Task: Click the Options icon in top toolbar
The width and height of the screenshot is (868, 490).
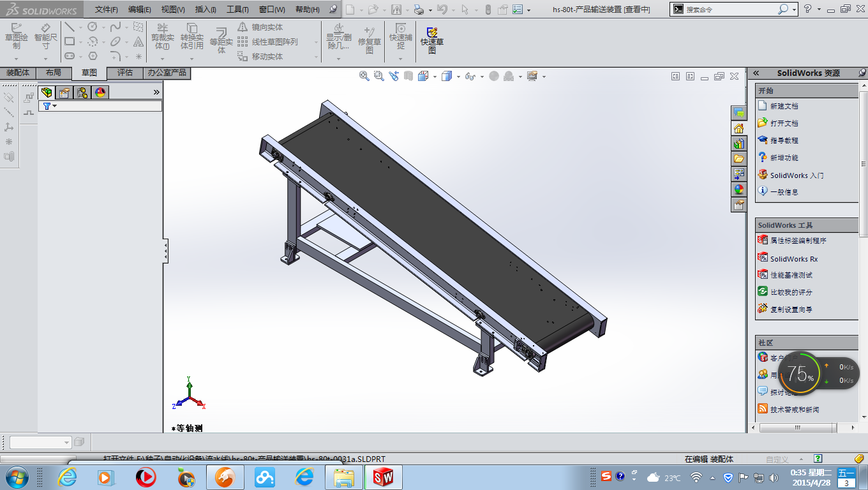Action: [x=518, y=10]
